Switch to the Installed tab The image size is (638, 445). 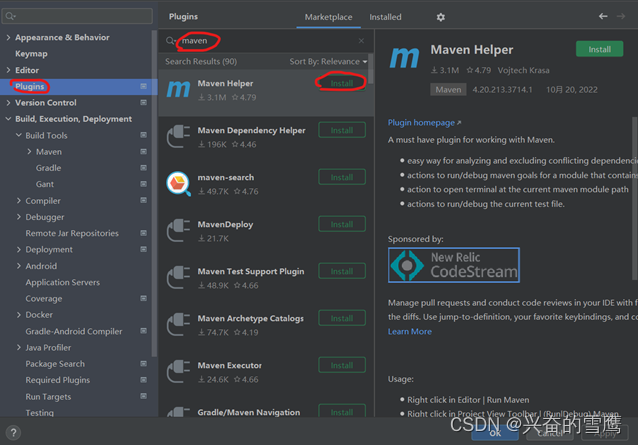pyautogui.click(x=385, y=17)
